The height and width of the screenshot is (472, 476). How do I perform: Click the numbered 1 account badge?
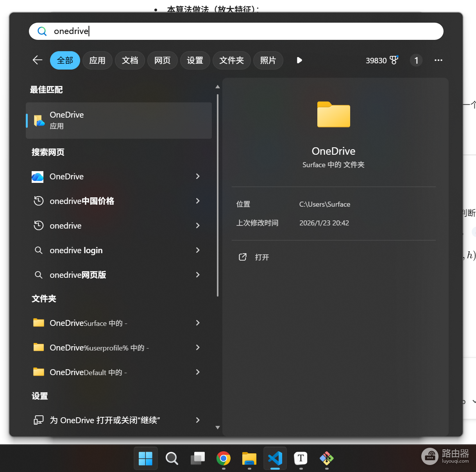pyautogui.click(x=416, y=60)
